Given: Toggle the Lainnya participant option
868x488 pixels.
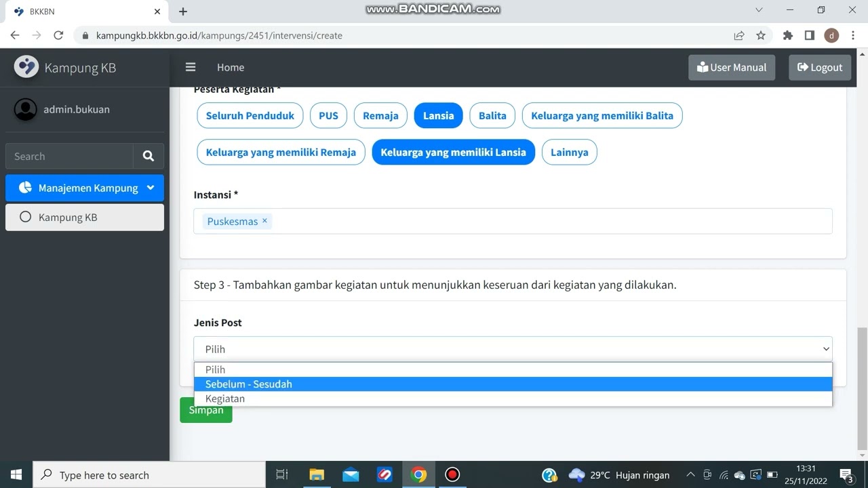Looking at the screenshot, I should 570,152.
